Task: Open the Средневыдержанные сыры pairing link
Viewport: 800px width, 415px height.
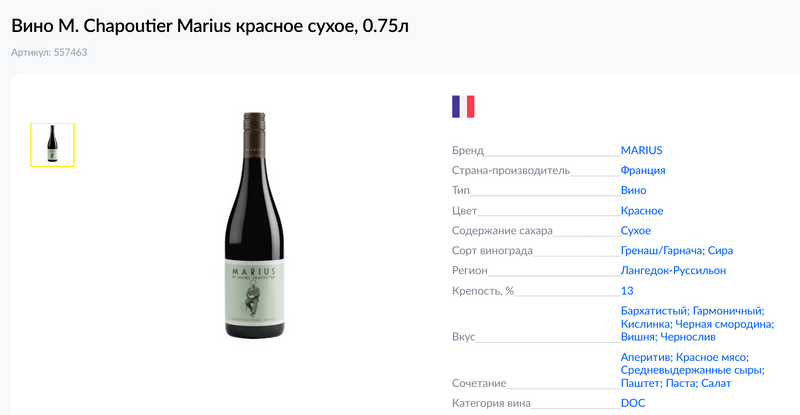Action: click(691, 370)
